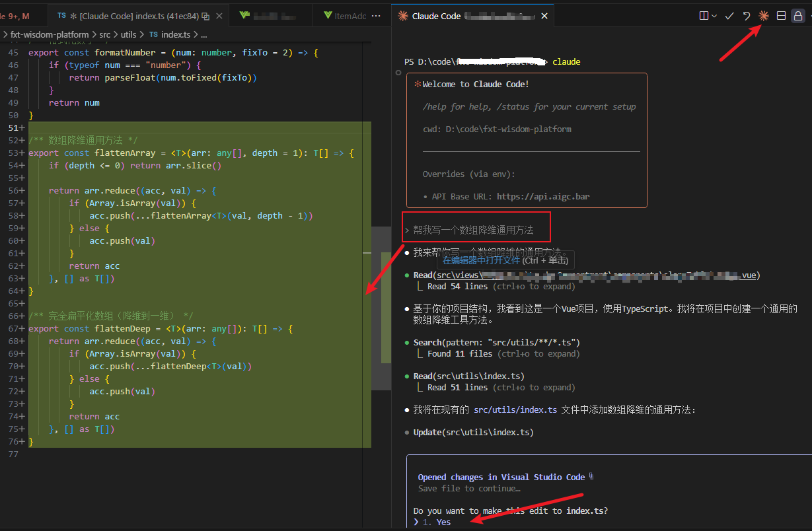
Task: Open the split editor dropdown arrow
Action: (714, 17)
